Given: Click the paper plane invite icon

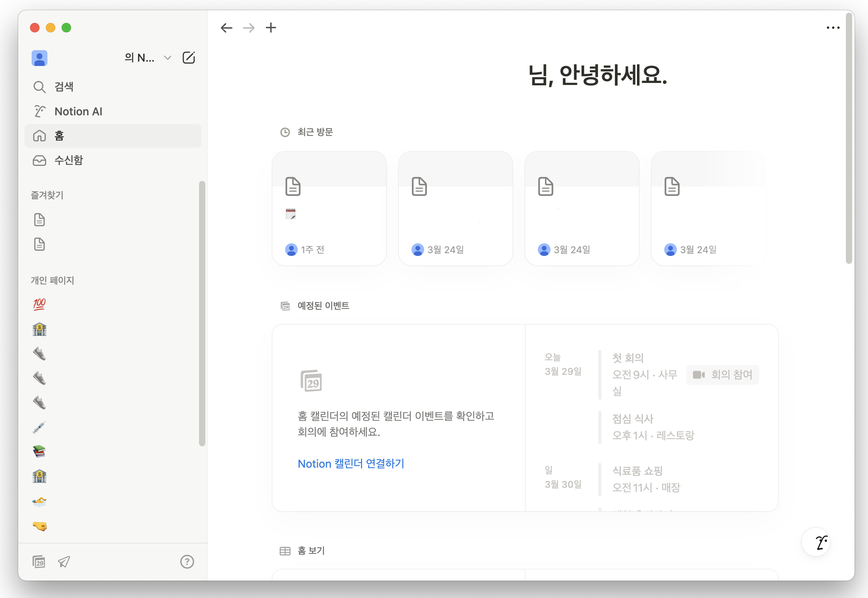Looking at the screenshot, I should [x=64, y=561].
